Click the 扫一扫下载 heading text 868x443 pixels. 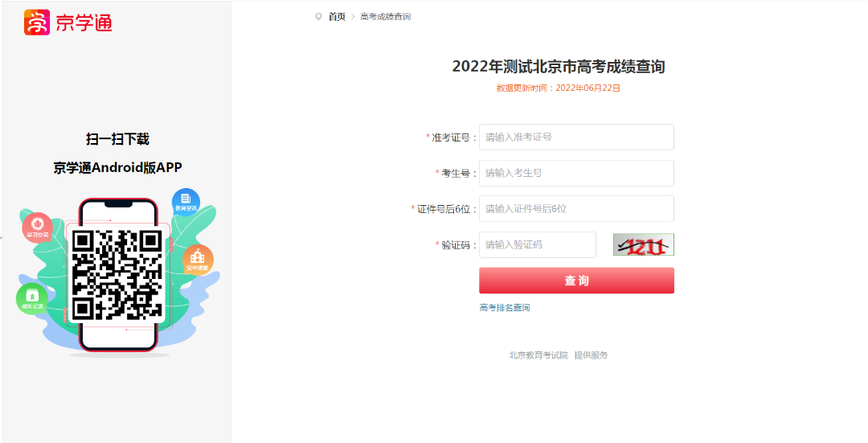click(117, 139)
